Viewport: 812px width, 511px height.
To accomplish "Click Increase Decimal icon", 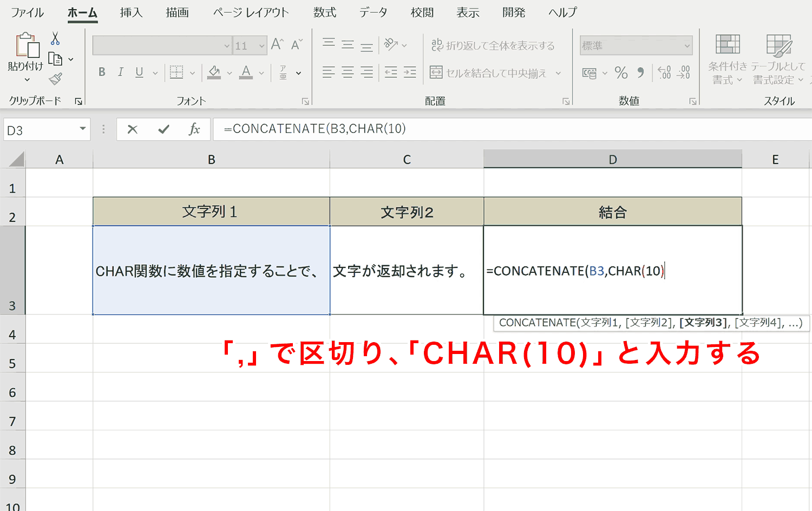I will pyautogui.click(x=664, y=73).
